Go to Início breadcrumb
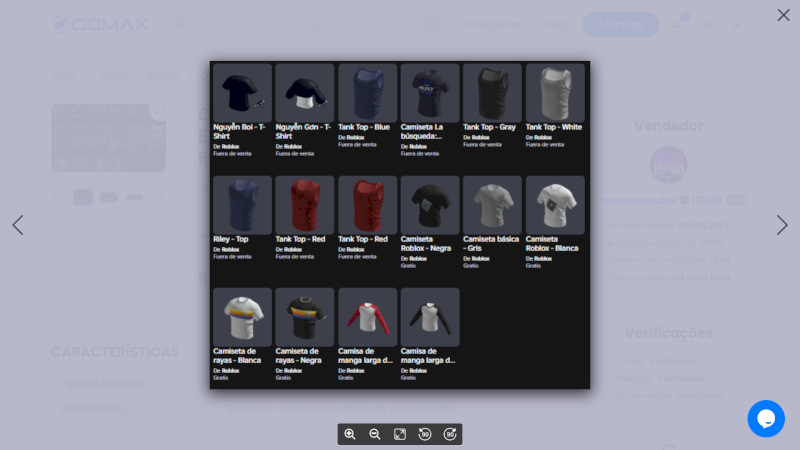 click(x=64, y=77)
